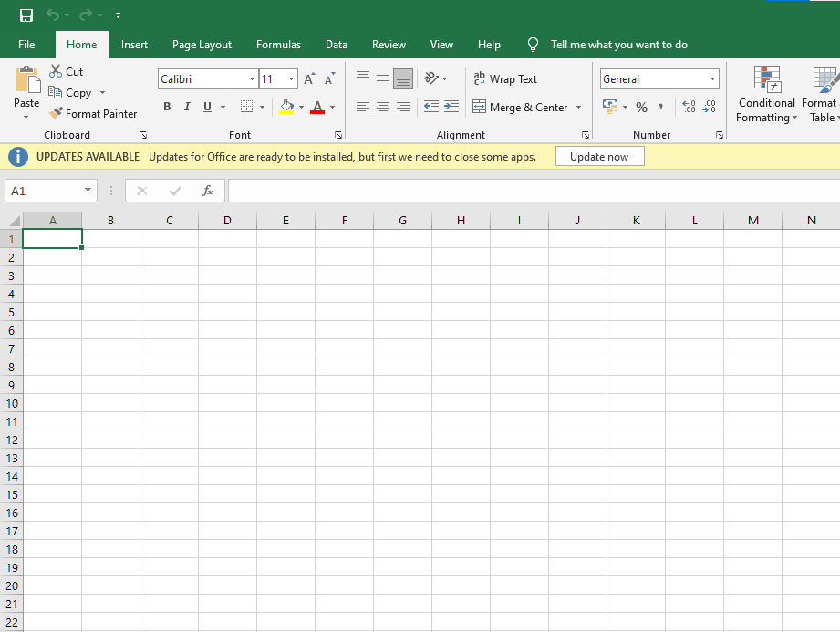Click the Copy icon

coord(55,93)
